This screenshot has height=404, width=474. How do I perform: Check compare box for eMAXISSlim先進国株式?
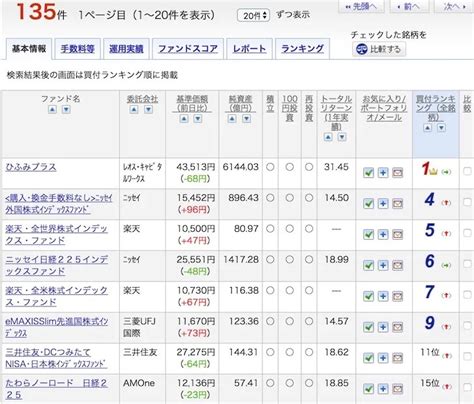(x=467, y=325)
